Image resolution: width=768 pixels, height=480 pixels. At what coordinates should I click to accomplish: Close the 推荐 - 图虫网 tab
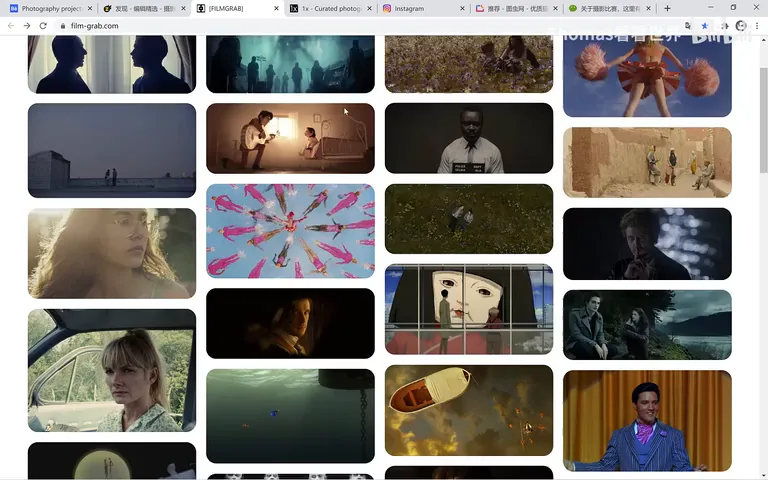pos(555,8)
